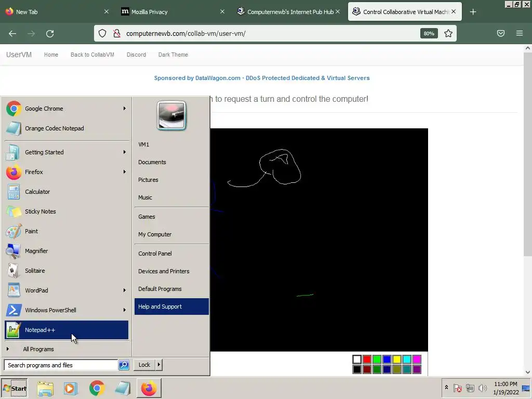Screen dimensions: 532x399
Task: Open Games from Start menu
Action: point(171,217)
